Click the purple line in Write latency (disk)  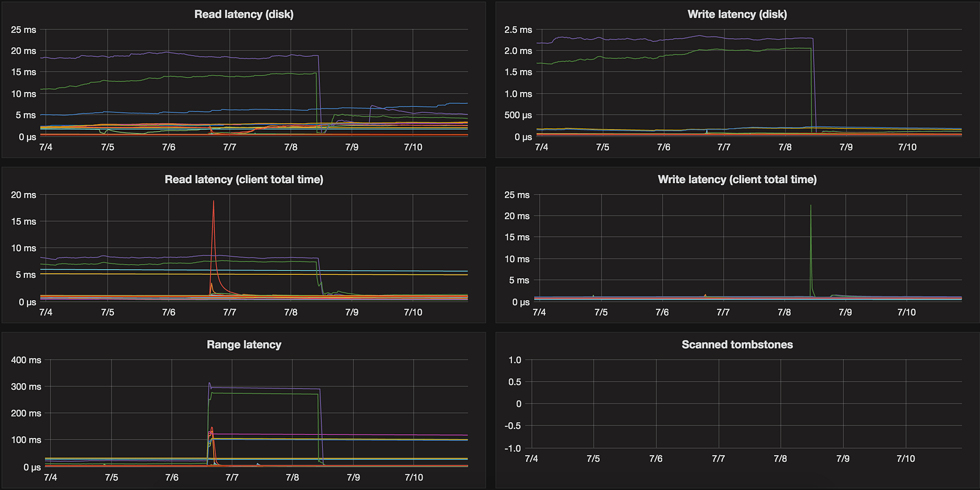[674, 39]
